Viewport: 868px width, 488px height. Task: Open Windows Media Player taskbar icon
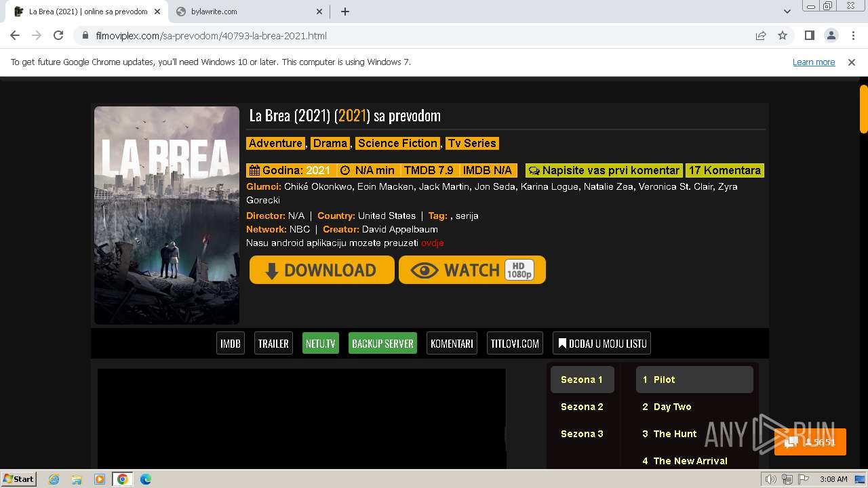coord(100,479)
